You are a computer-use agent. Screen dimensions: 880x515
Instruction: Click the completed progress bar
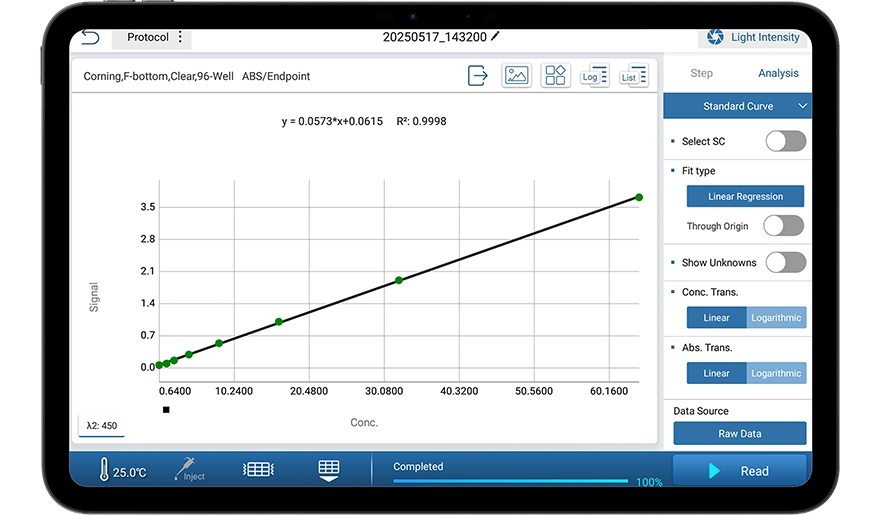point(513,481)
